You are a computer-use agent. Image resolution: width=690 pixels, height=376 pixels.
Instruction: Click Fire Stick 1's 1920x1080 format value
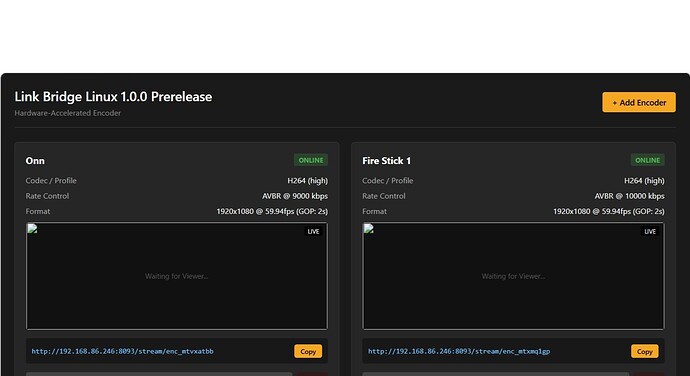609,211
